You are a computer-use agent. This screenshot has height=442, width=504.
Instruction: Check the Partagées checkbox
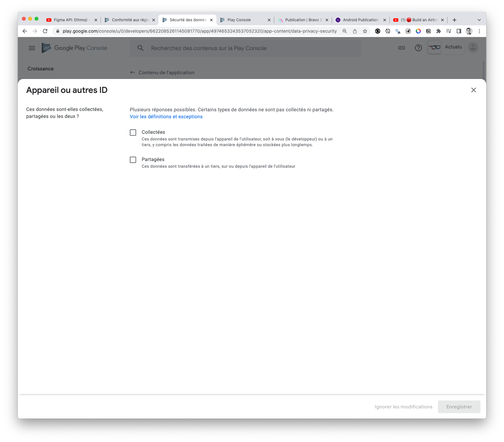pyautogui.click(x=133, y=160)
